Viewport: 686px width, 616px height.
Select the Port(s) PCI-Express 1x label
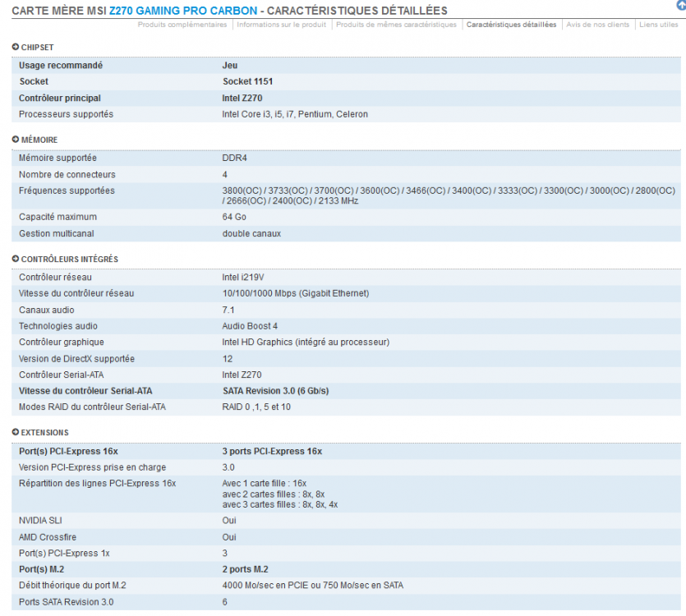click(64, 554)
